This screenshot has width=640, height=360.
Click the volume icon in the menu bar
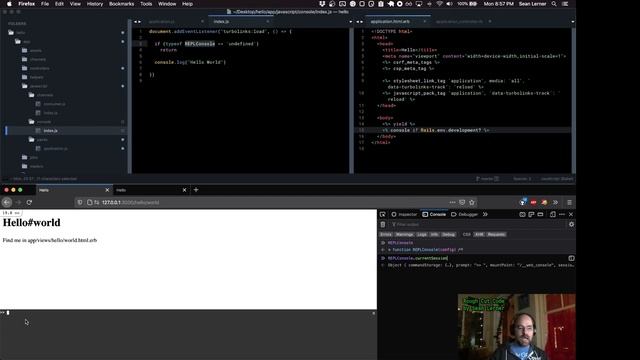coord(449,4)
